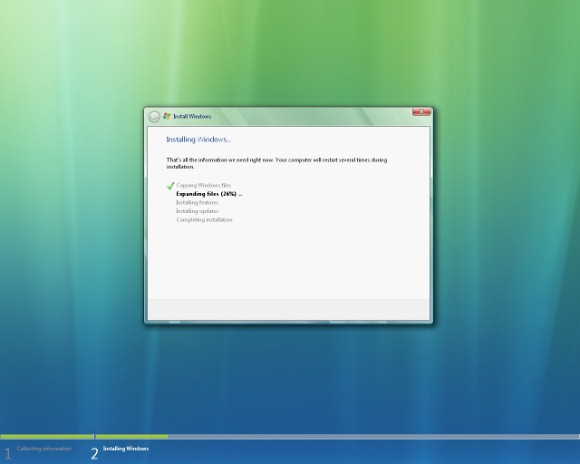This screenshot has height=464, width=580.
Task: Click 'Installing features' step text
Action: (197, 203)
